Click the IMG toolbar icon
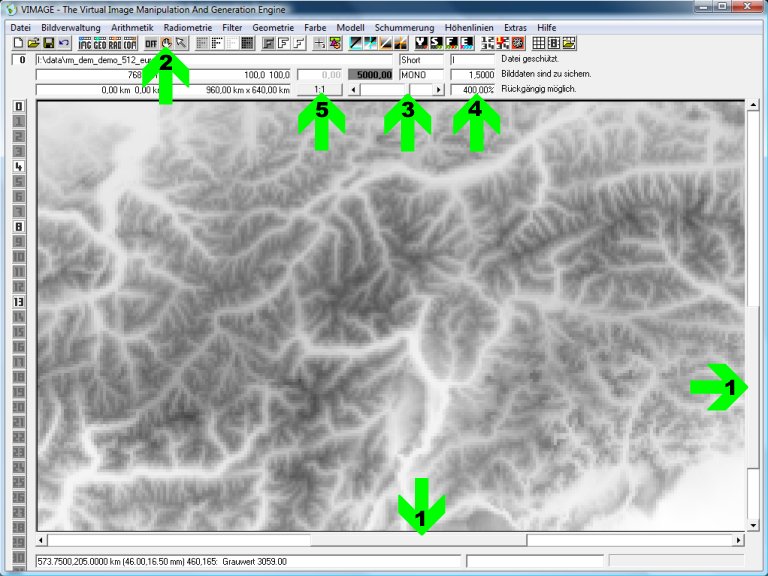The image size is (768, 576). (x=85, y=43)
